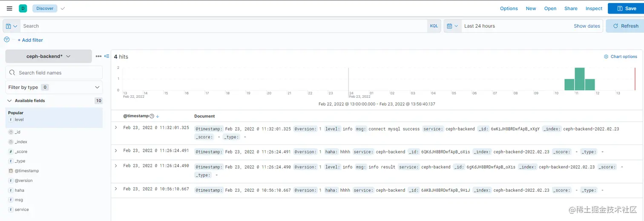
Task: Open the Discover breadcrumb dropdown chevron
Action: (x=63, y=8)
